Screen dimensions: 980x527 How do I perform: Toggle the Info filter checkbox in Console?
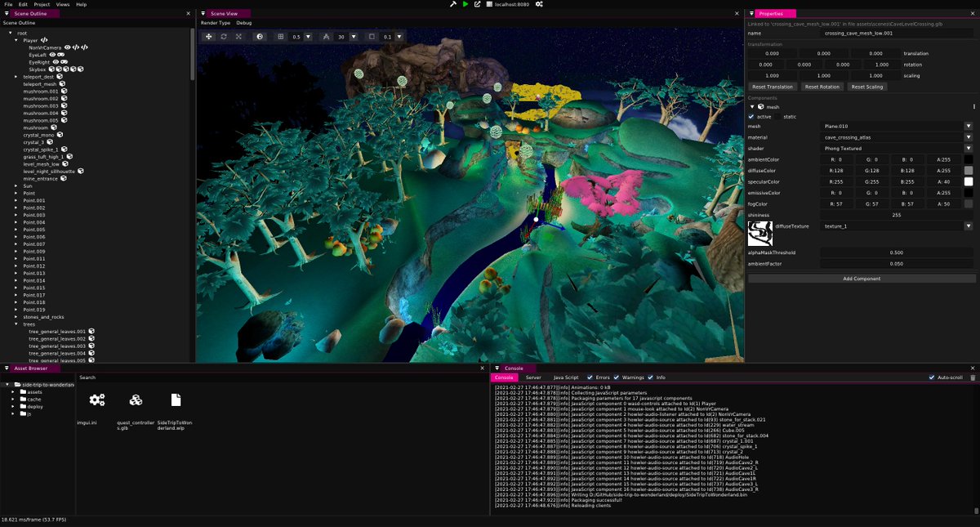(651, 377)
